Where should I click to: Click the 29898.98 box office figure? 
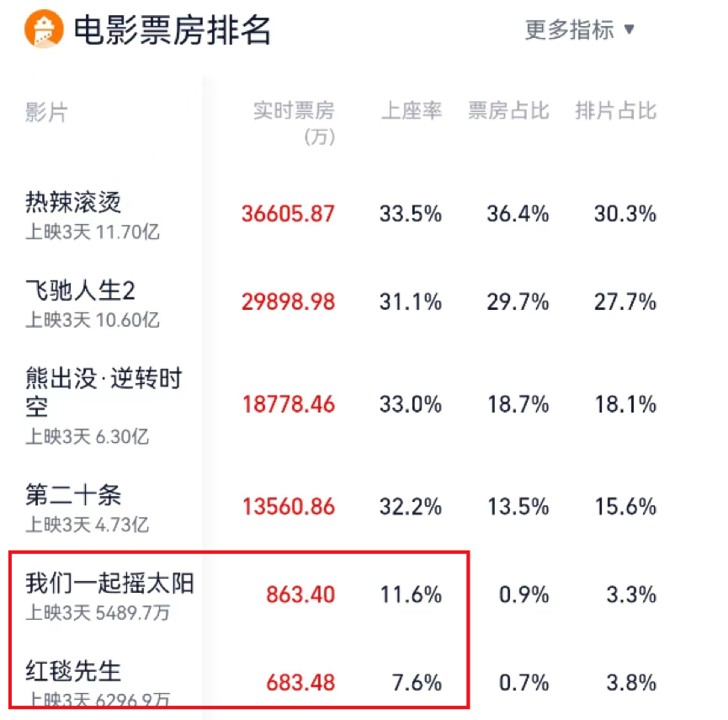288,302
